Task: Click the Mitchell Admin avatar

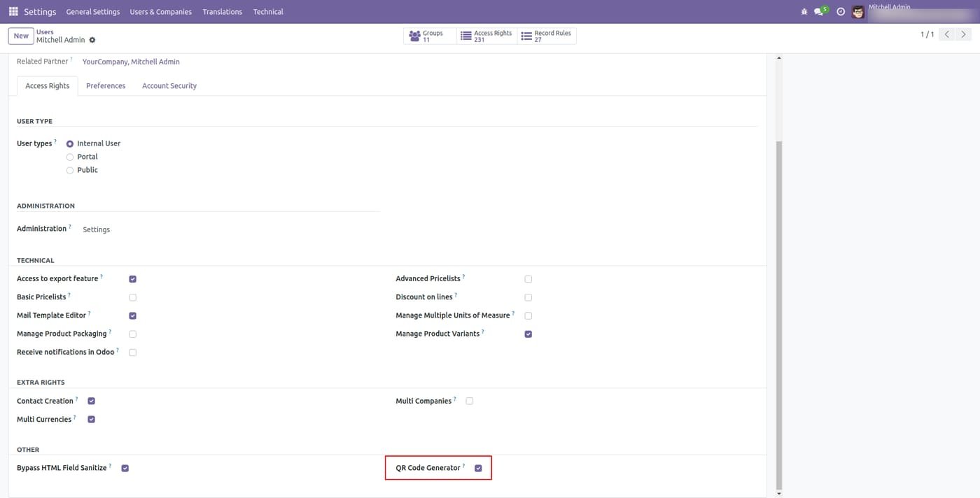Action: tap(858, 12)
